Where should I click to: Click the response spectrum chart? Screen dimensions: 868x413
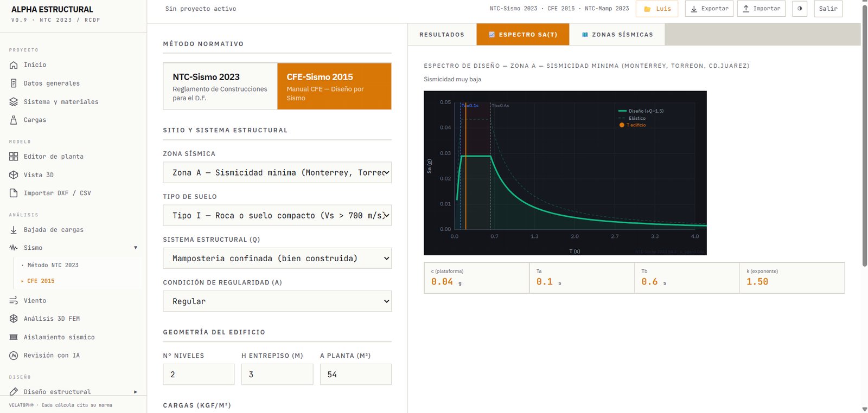[565, 173]
